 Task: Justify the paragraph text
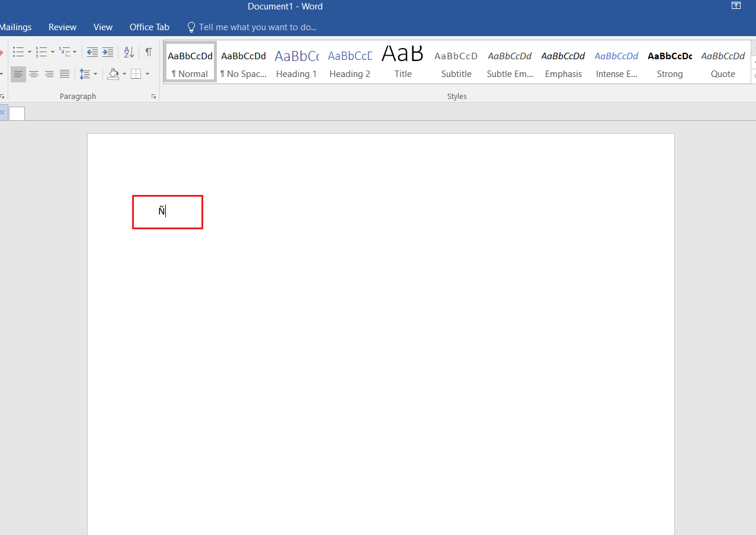click(65, 74)
